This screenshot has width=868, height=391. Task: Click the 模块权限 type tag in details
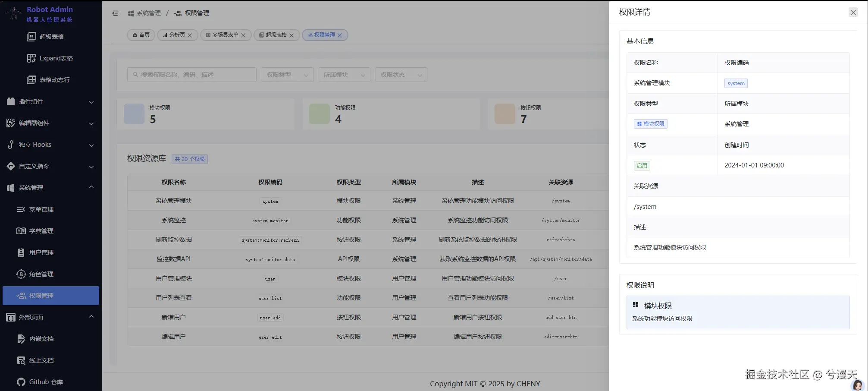pos(651,124)
